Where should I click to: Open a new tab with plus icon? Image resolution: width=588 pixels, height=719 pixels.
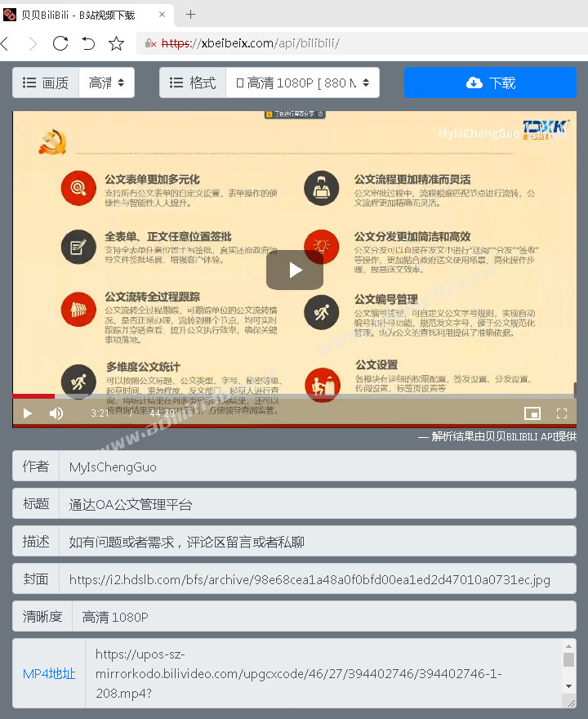[190, 15]
